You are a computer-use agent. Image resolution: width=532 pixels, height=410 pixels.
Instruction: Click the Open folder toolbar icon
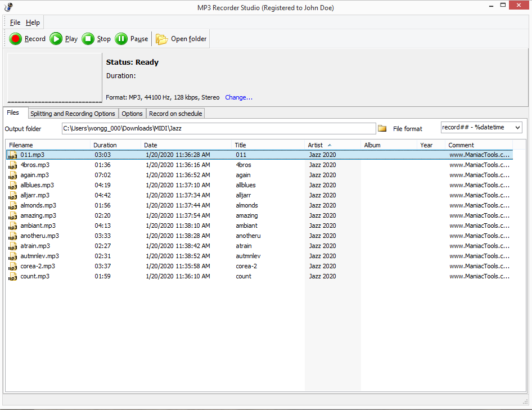162,39
